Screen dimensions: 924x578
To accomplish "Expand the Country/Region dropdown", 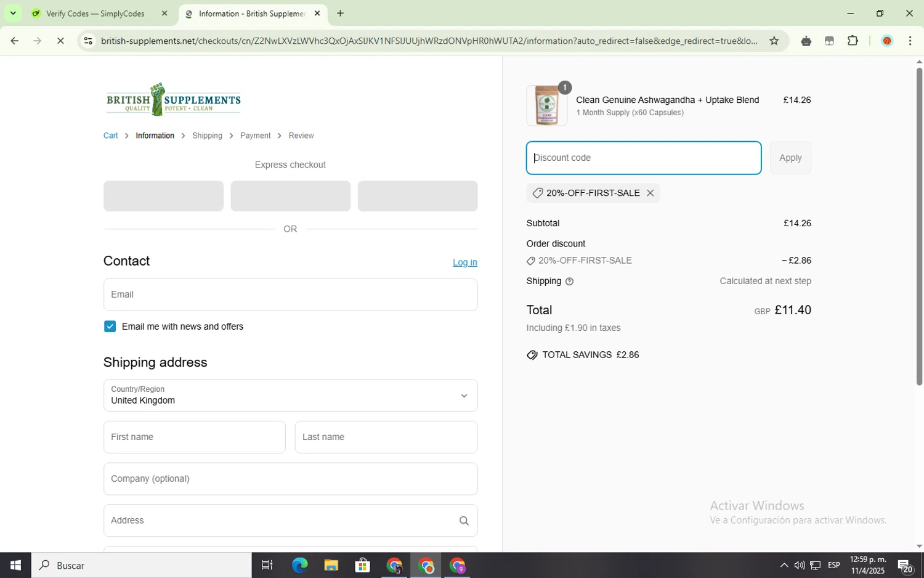I will (x=290, y=395).
